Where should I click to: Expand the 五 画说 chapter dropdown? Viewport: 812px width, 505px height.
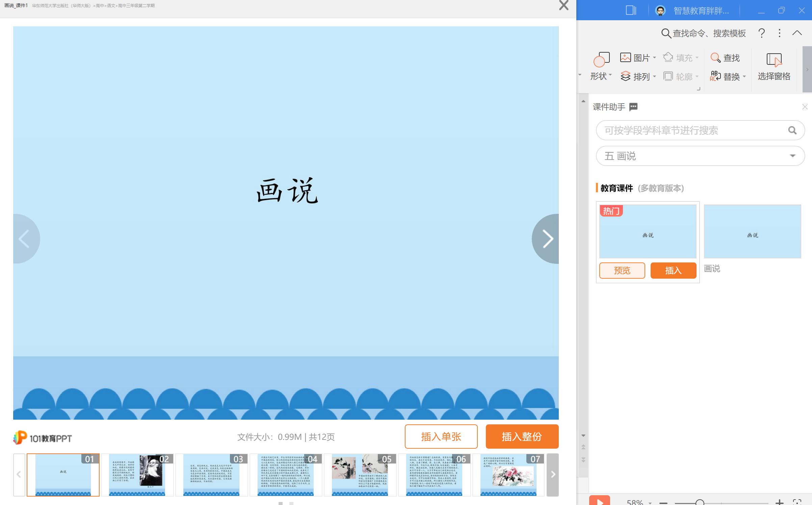(x=792, y=156)
